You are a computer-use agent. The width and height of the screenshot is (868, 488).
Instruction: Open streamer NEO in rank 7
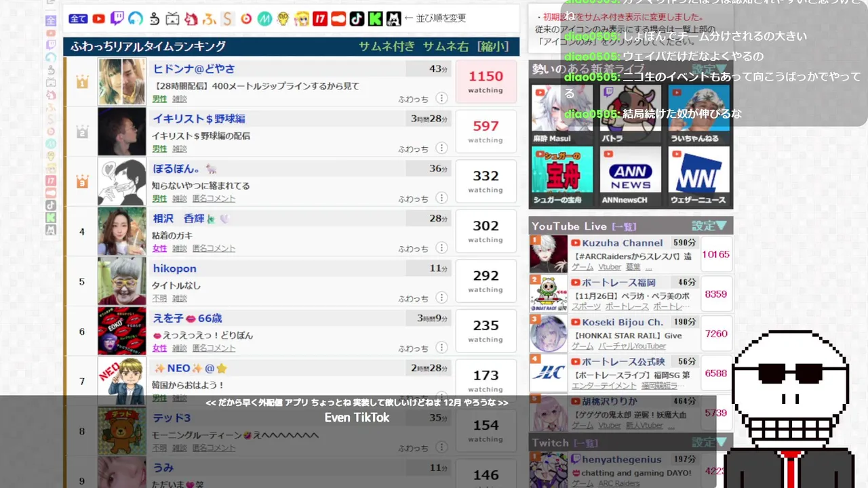(x=191, y=368)
